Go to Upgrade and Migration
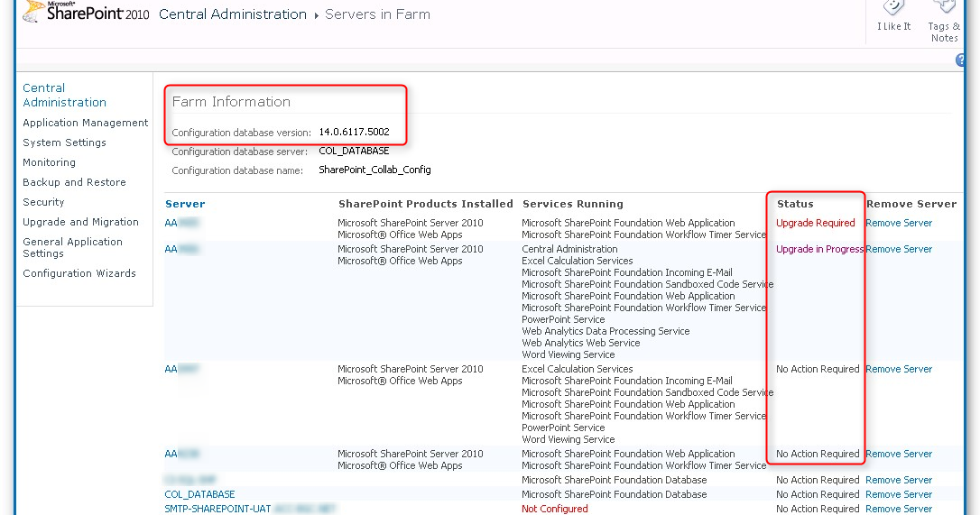Image resolution: width=980 pixels, height=515 pixels. 80,222
